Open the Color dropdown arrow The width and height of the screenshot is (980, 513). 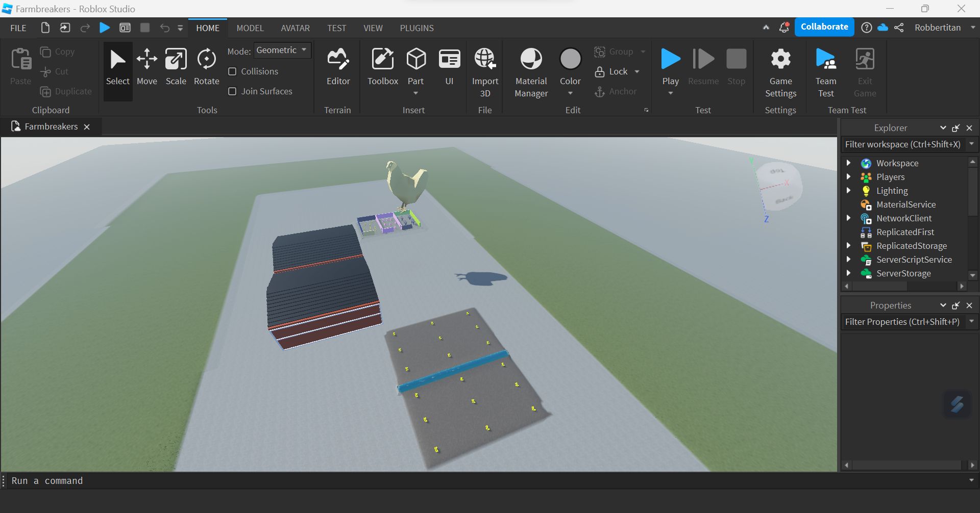(570, 93)
